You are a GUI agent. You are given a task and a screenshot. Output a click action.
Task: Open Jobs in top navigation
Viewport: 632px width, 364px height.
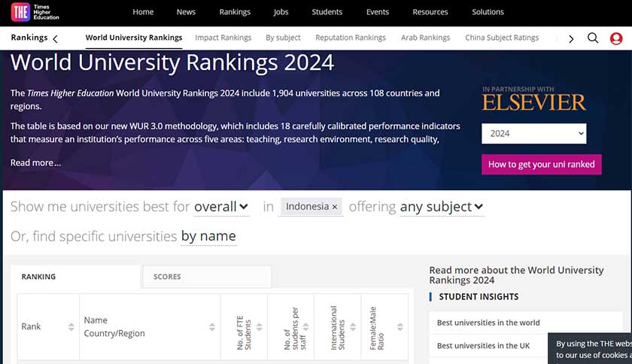tap(281, 12)
